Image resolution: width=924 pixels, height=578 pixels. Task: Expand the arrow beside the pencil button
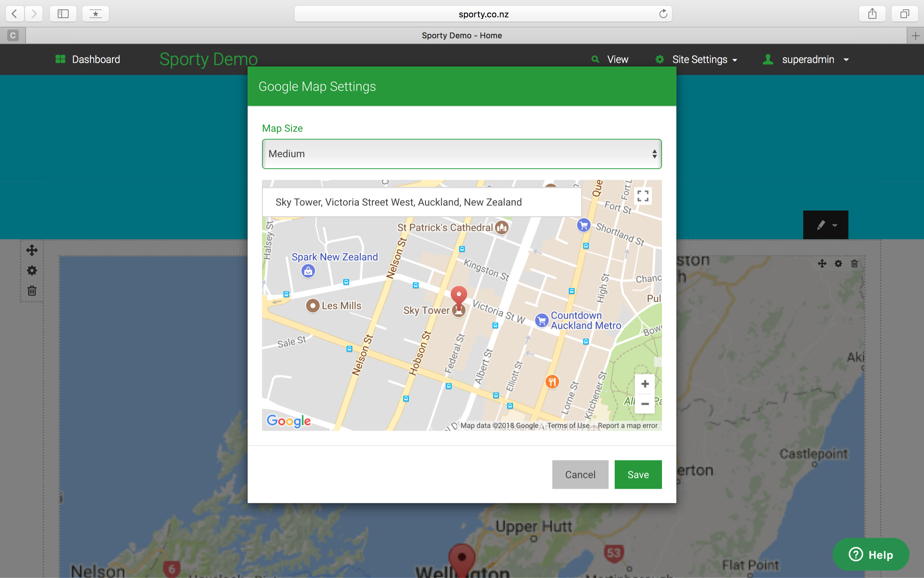click(x=835, y=225)
